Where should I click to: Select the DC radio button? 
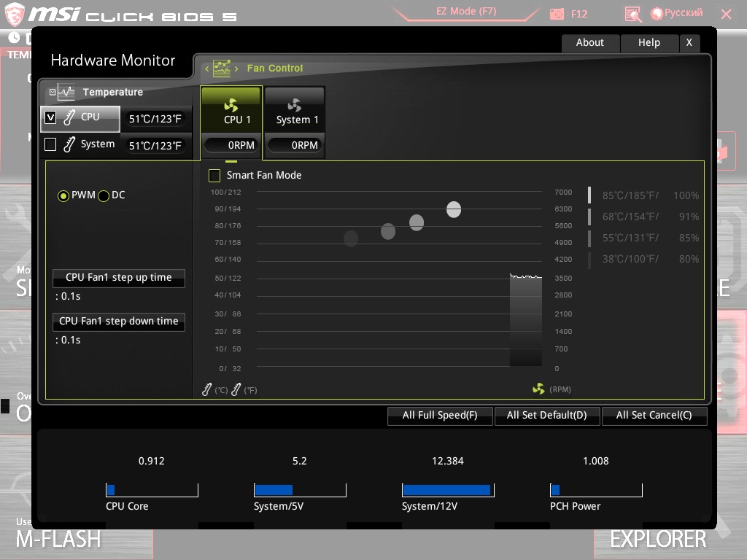click(104, 195)
